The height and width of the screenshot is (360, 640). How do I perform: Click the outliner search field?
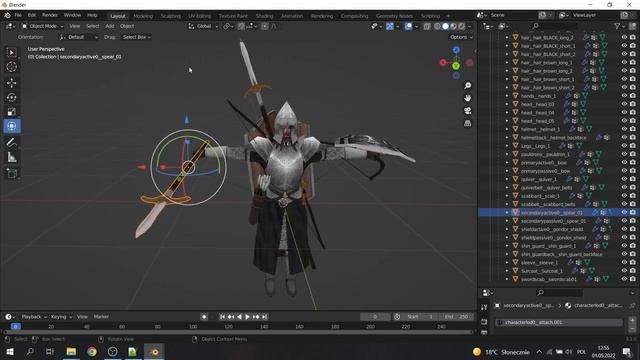[x=554, y=26]
